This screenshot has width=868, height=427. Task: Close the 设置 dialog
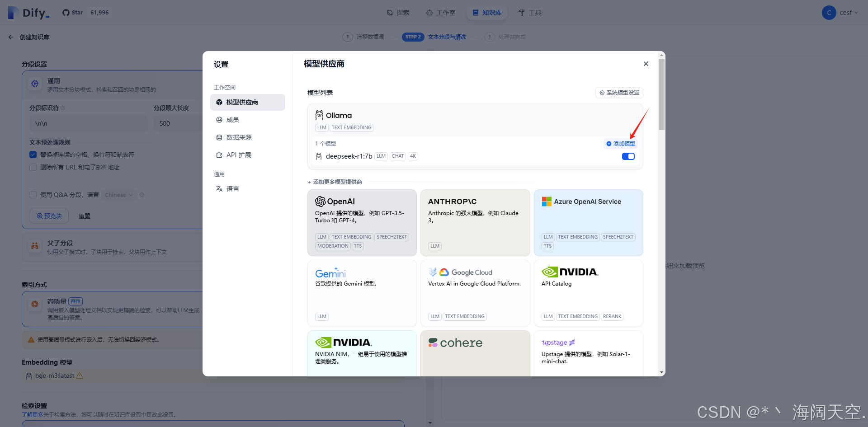coord(646,64)
